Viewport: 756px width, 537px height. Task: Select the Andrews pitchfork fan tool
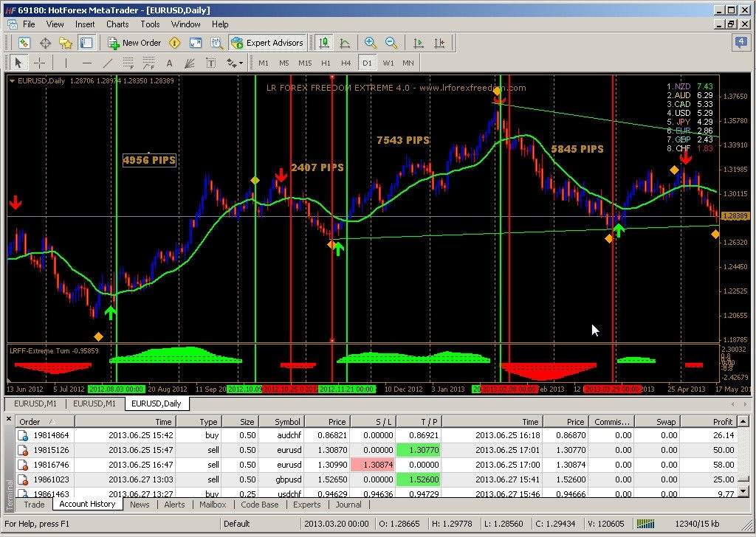pos(190,63)
